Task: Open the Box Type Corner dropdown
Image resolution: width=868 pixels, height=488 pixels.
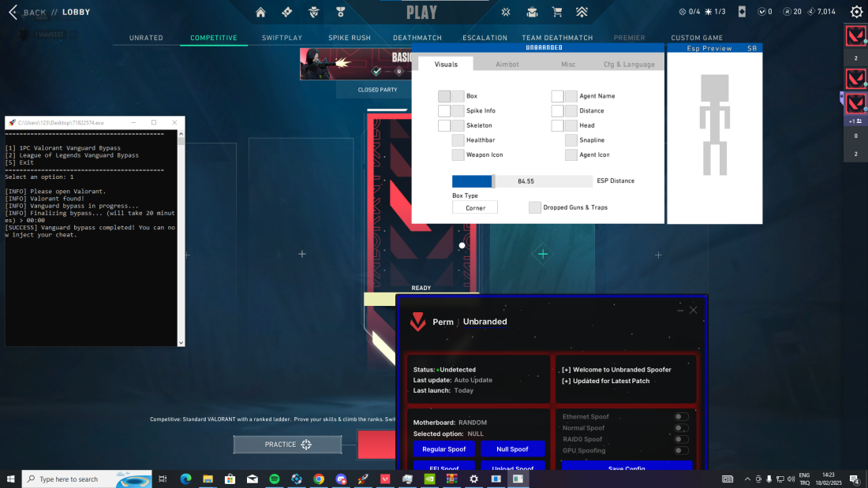Action: [475, 207]
